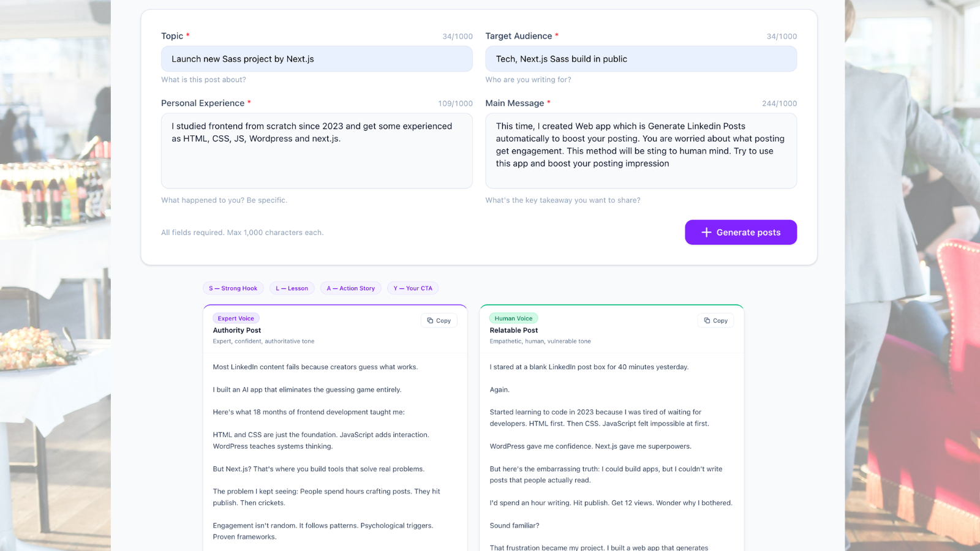This screenshot has height=551, width=980.
Task: Select the L — Lesson badge
Action: 292,288
